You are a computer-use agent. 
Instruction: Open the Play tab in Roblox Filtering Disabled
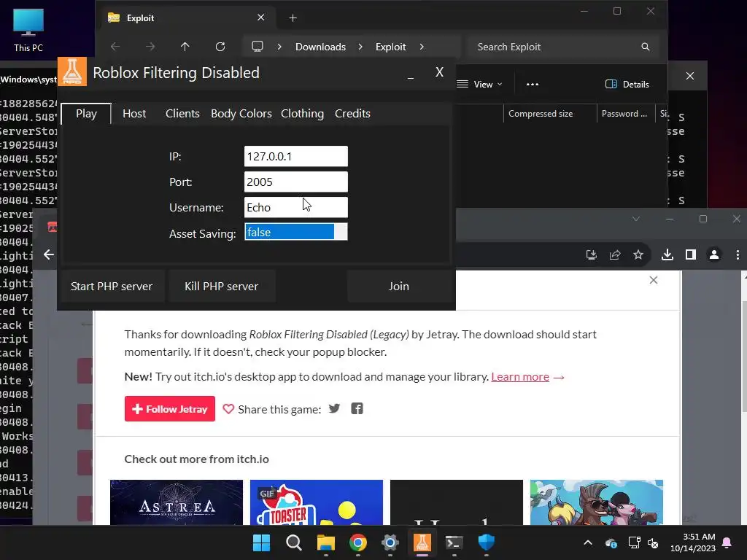pos(86,114)
